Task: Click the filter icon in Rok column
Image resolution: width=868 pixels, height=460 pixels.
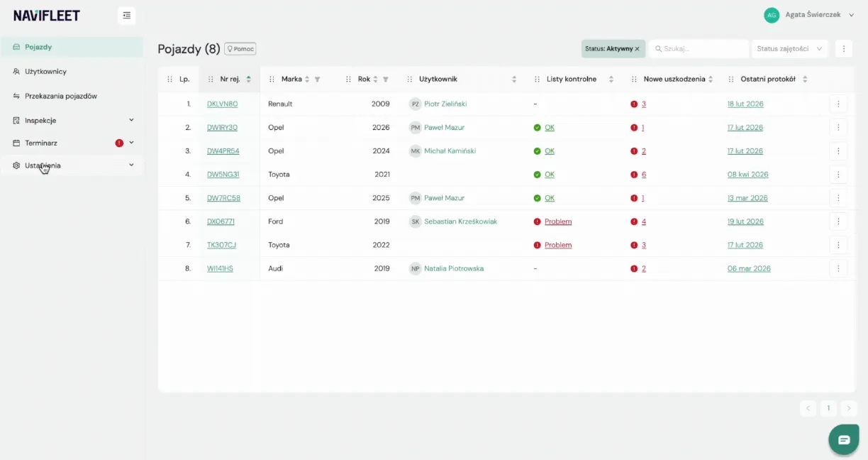Action: coord(386,80)
